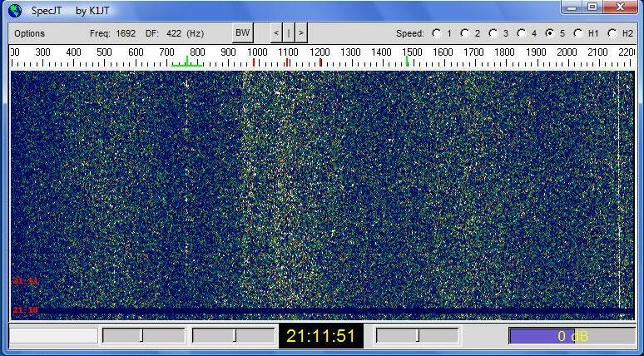The width and height of the screenshot is (644, 356).
Task: Choose Speed 2 option
Action: coord(464,33)
